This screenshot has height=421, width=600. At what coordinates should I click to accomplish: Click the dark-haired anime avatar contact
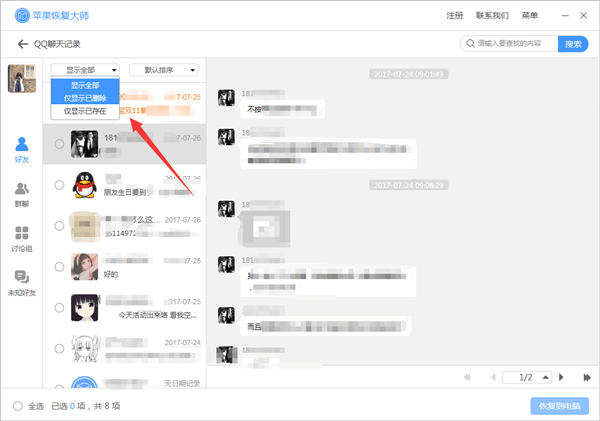pyautogui.click(x=85, y=308)
